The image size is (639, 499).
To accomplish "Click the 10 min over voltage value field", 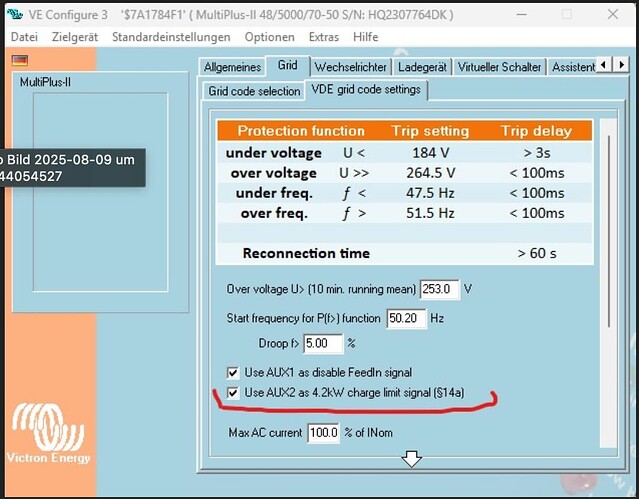I will pyautogui.click(x=438, y=288).
